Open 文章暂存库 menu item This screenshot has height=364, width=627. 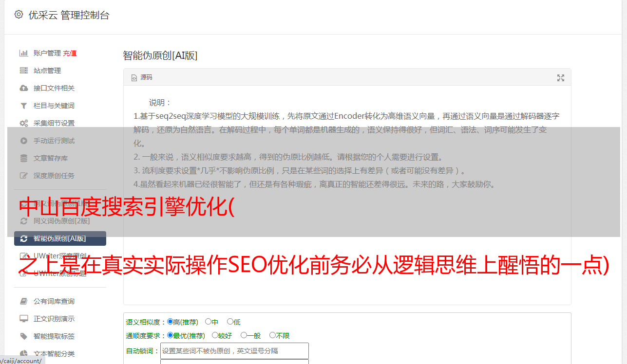pyautogui.click(x=51, y=158)
